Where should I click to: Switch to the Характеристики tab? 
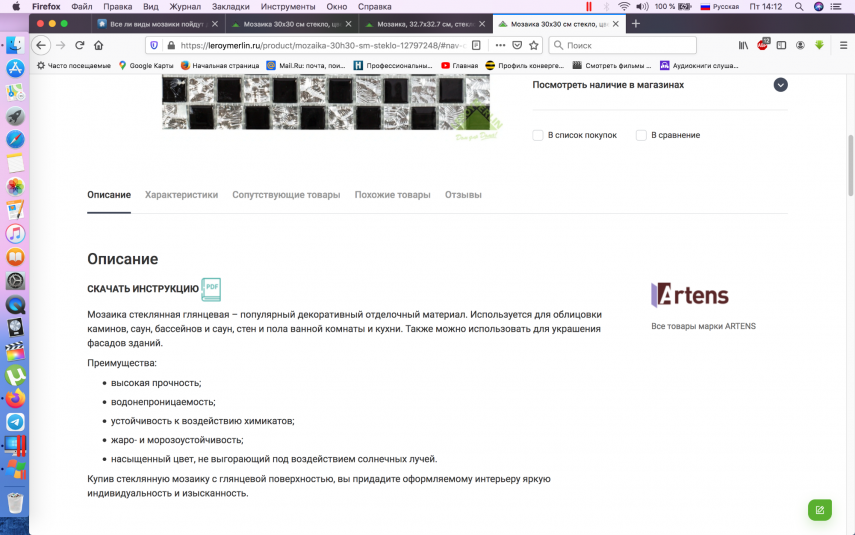click(181, 195)
